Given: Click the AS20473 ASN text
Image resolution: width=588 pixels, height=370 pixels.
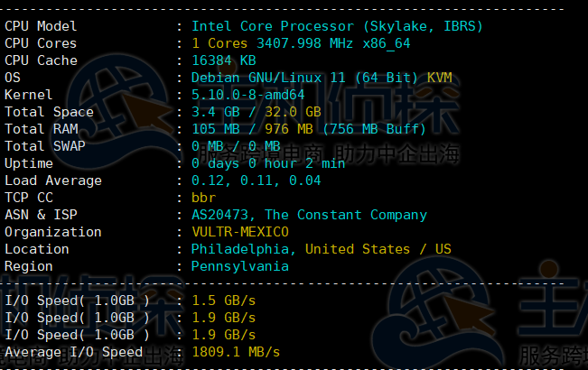Looking at the screenshot, I should coord(222,215).
